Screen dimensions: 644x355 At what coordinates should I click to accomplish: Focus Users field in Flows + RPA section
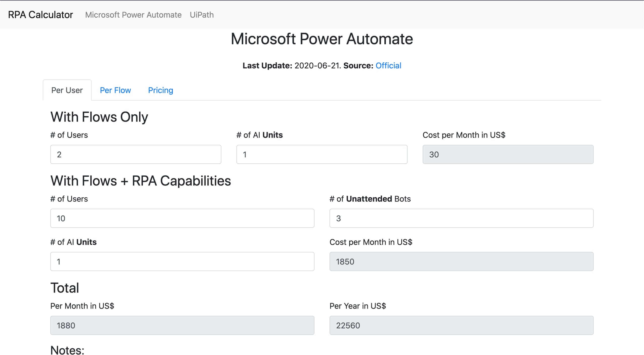pyautogui.click(x=182, y=218)
